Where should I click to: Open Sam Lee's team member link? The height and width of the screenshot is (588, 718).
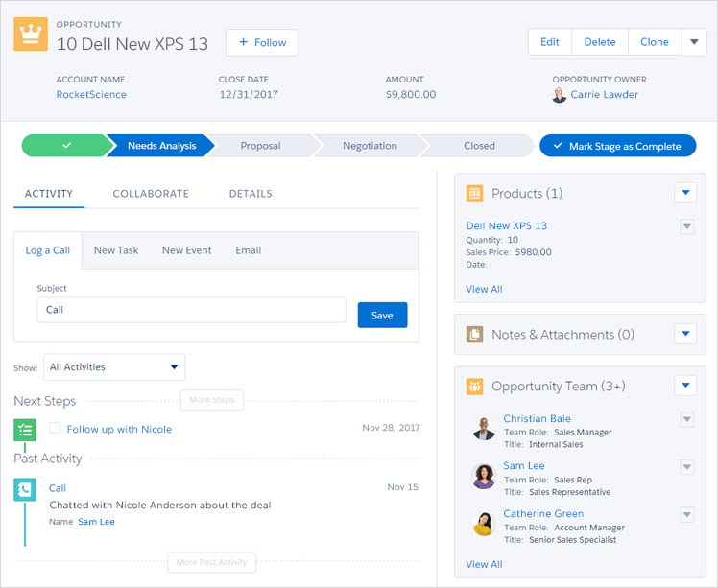[x=524, y=466]
